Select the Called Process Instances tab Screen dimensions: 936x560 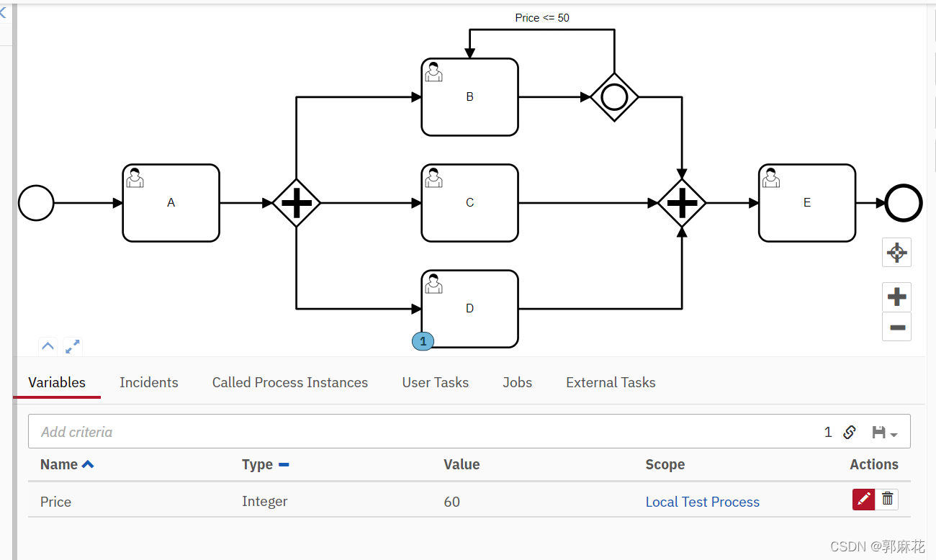(x=289, y=382)
